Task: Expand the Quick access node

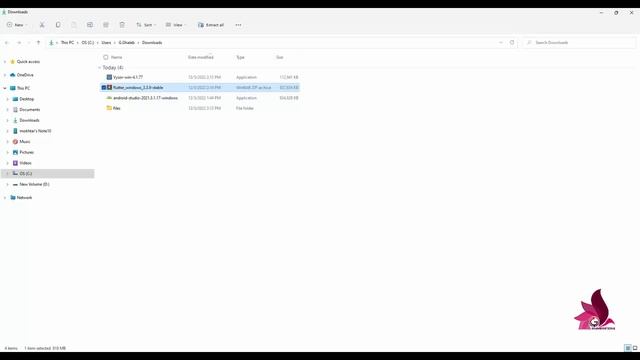Action: coord(5,62)
